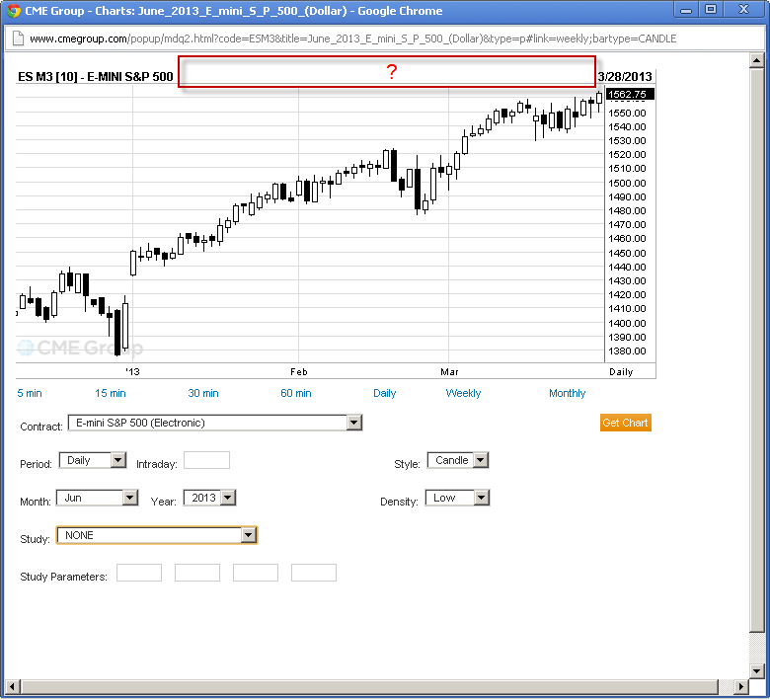Click the Chrome logo icon in title bar
The height and width of the screenshot is (700, 770).
click(13, 10)
